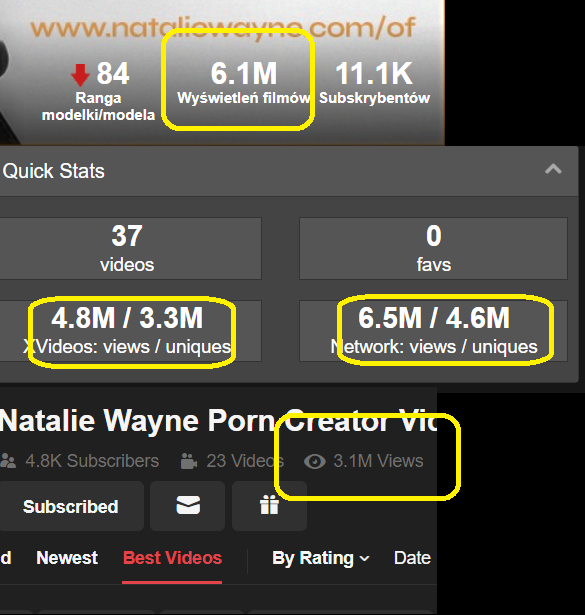Click the 3.1M Views text
Image resolution: width=585 pixels, height=615 pixels.
tap(378, 461)
